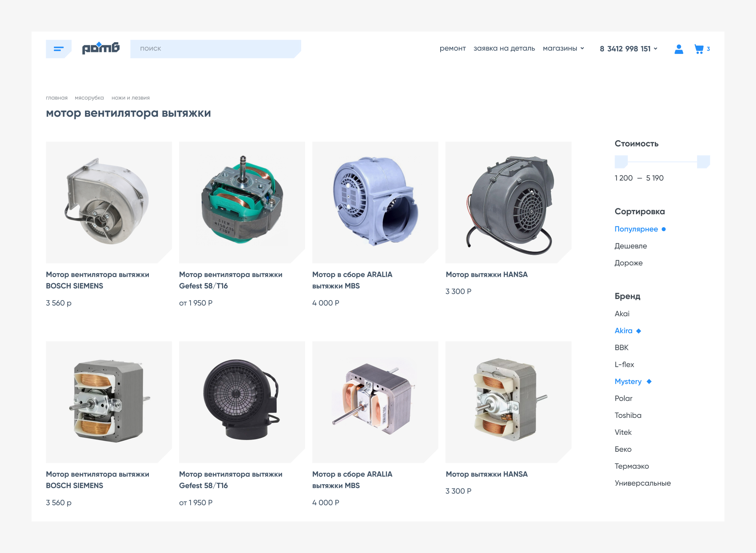756x553 pixels.
Task: Sort products by Дешевле
Action: pyautogui.click(x=630, y=246)
